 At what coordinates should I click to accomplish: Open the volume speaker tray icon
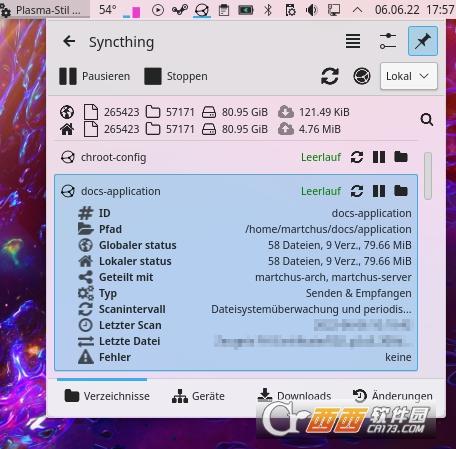[x=312, y=10]
